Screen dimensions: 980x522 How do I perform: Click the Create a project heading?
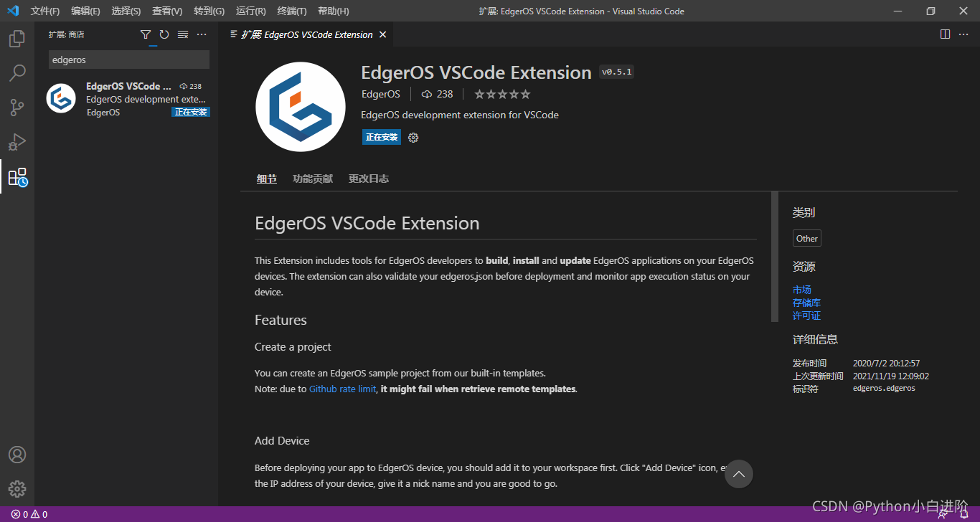(293, 346)
